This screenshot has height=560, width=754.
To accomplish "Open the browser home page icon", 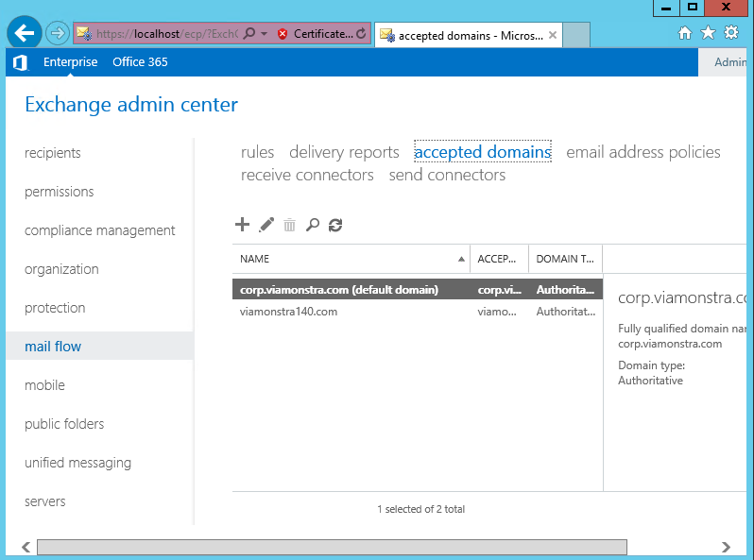I will [685, 33].
